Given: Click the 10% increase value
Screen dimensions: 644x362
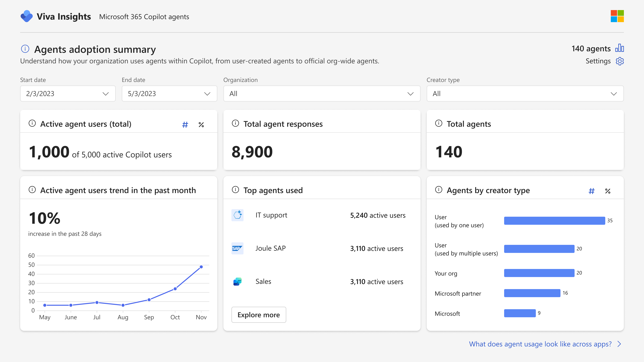Looking at the screenshot, I should [x=45, y=218].
